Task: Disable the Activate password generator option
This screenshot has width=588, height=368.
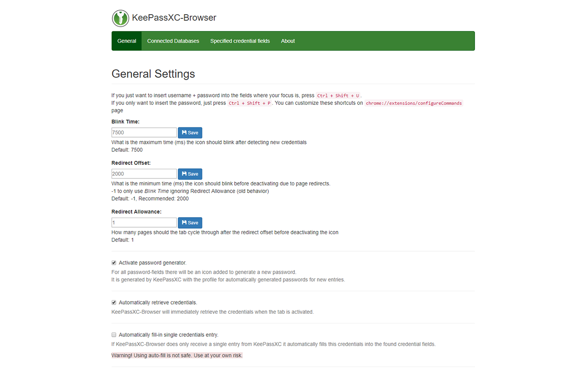Action: point(113,262)
